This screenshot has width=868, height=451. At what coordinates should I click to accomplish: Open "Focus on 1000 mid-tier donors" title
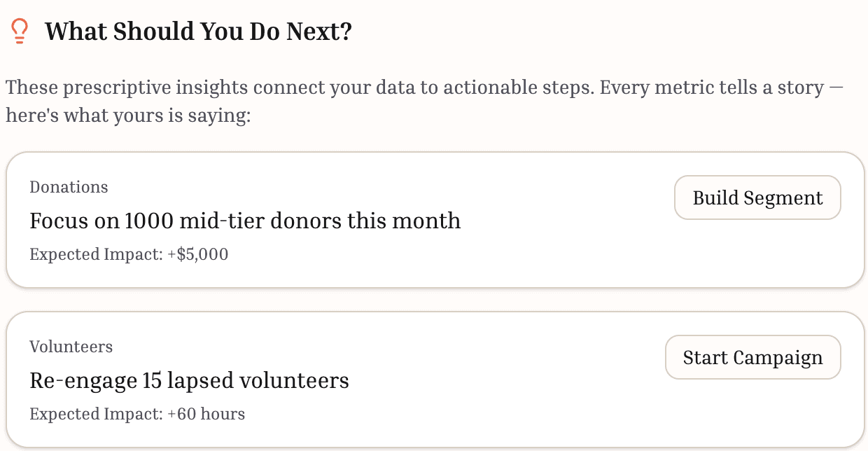click(245, 221)
